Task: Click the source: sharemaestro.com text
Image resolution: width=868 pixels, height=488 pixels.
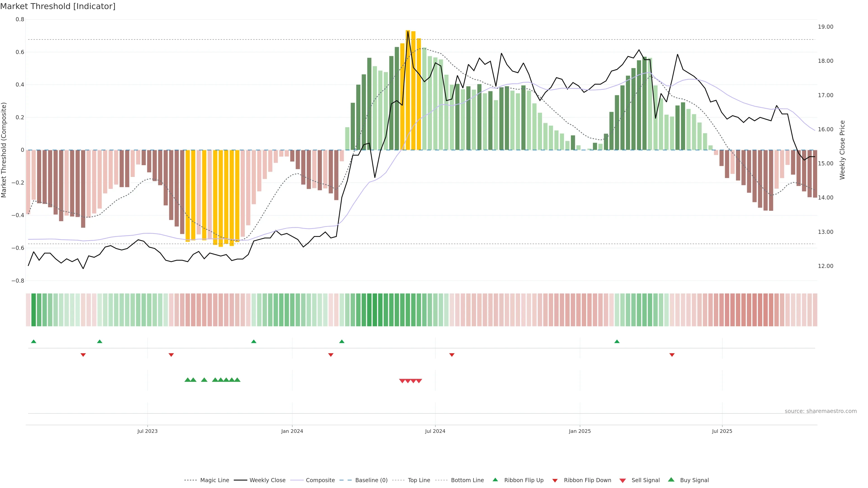Action: (x=821, y=411)
